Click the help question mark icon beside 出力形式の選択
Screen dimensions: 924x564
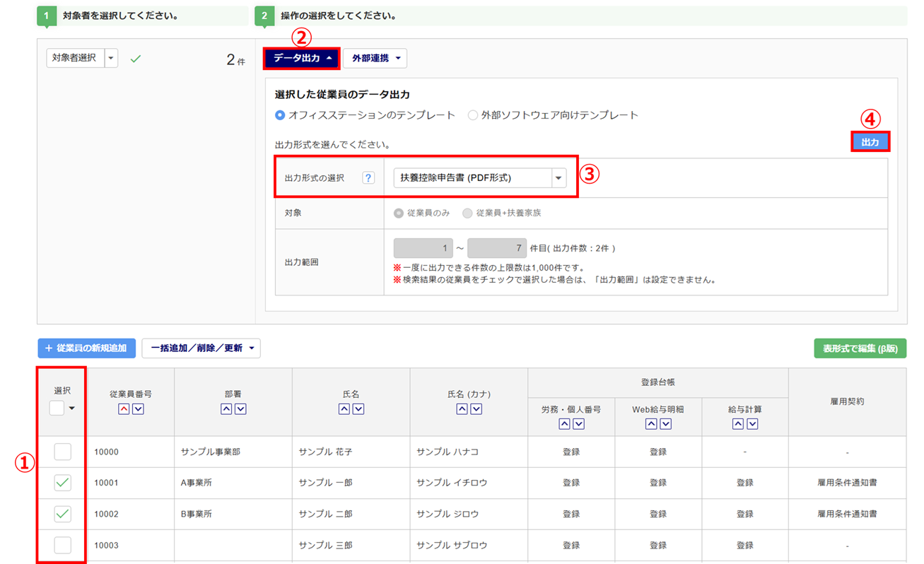368,178
